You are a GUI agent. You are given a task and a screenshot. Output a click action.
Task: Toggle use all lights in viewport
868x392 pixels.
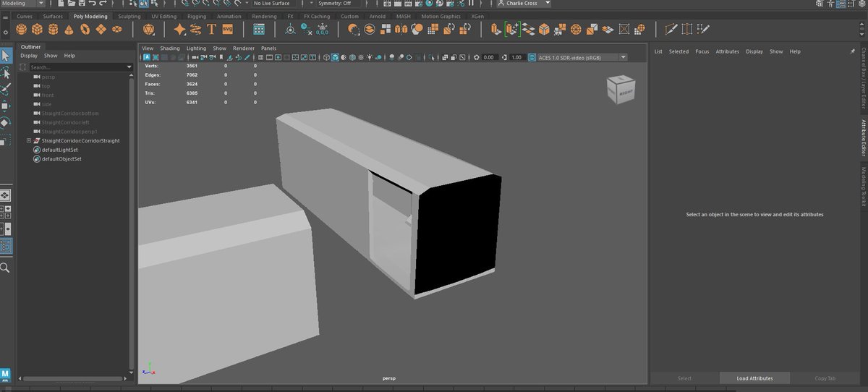click(370, 57)
